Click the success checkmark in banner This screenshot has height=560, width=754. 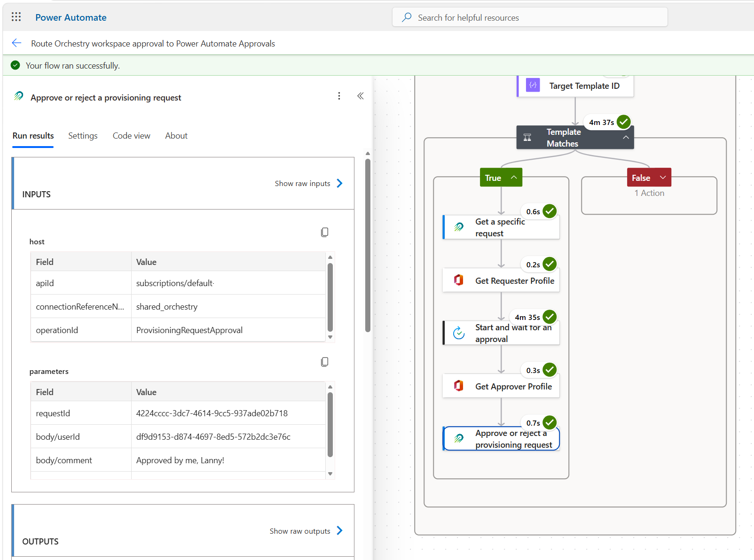pyautogui.click(x=16, y=65)
